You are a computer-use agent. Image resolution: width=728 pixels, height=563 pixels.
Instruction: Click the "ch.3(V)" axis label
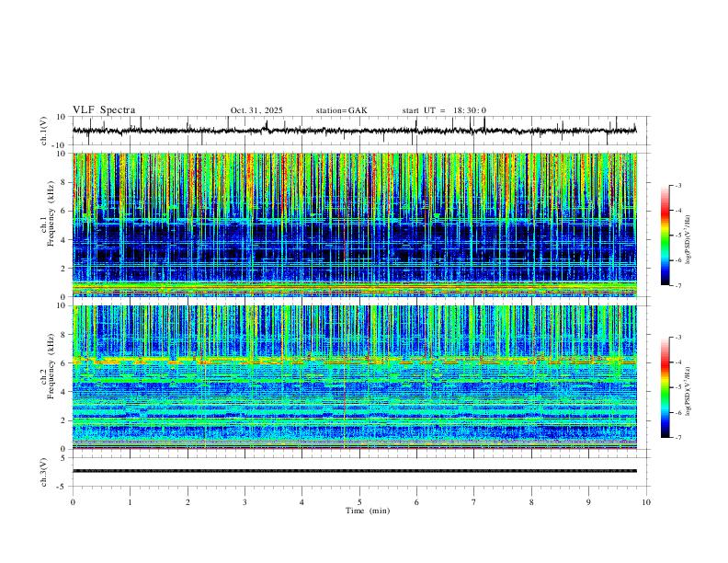[44, 473]
